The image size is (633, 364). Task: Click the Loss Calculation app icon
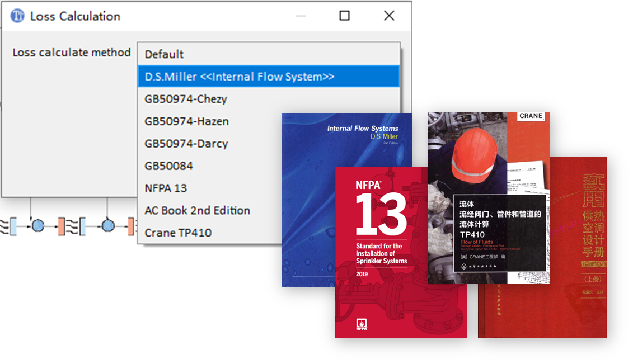(x=17, y=16)
